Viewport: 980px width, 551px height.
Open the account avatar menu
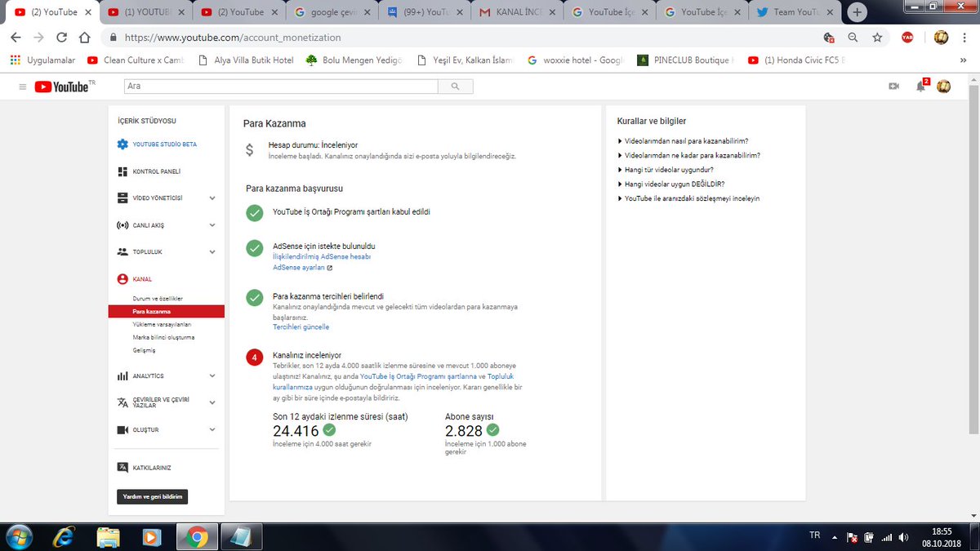[943, 87]
